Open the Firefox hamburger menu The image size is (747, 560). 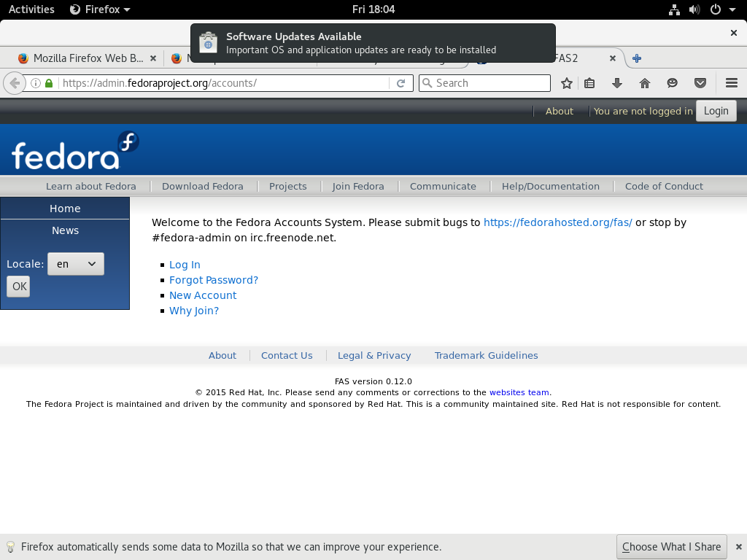coord(732,83)
